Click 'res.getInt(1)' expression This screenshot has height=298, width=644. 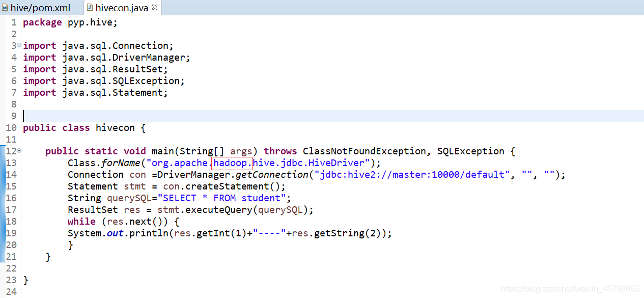(x=210, y=233)
